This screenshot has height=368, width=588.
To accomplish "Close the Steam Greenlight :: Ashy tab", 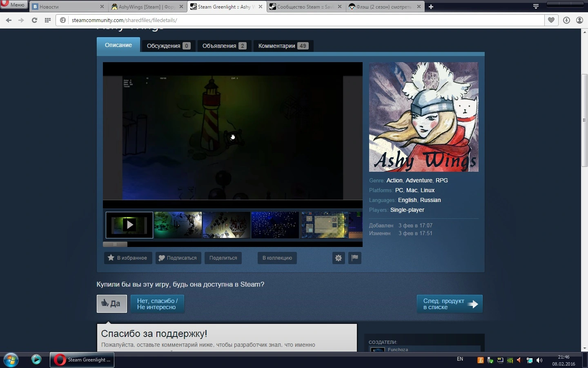I will point(261,7).
